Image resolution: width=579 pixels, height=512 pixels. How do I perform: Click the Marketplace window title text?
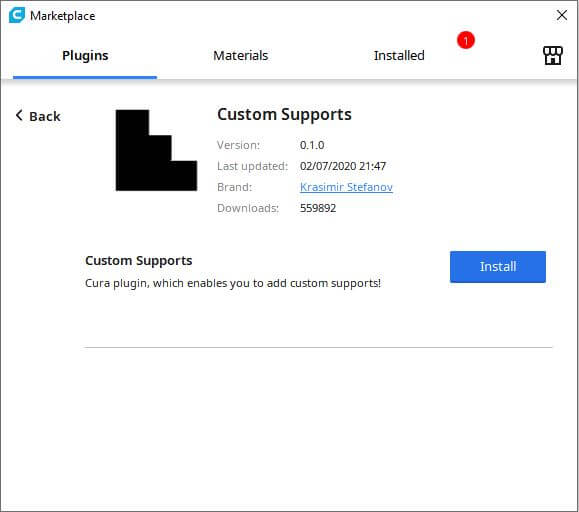pos(62,16)
